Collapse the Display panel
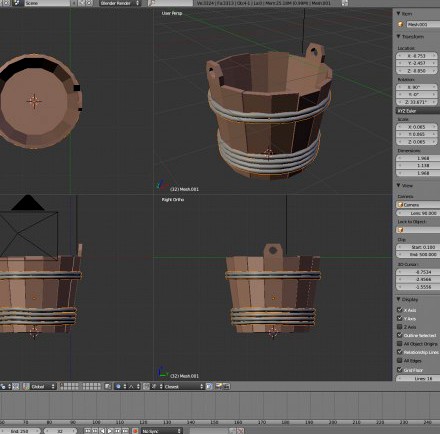The image size is (440, 434). pos(398,299)
